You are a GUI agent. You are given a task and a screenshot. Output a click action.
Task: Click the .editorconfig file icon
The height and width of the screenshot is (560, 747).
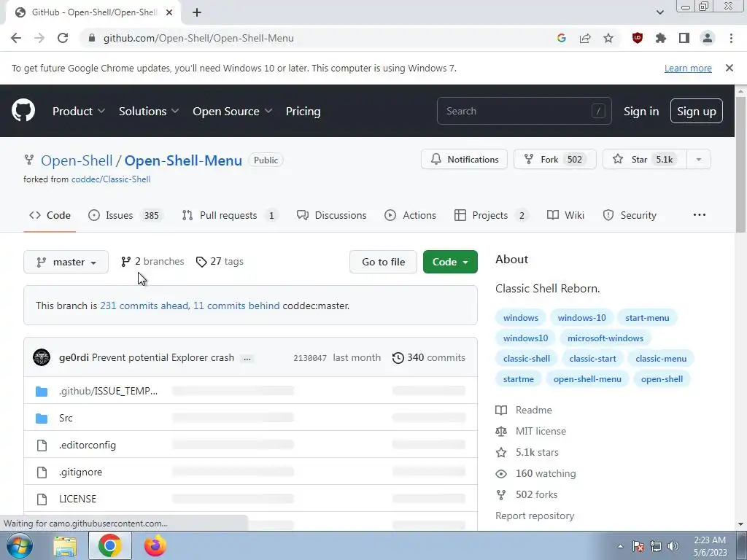(42, 446)
